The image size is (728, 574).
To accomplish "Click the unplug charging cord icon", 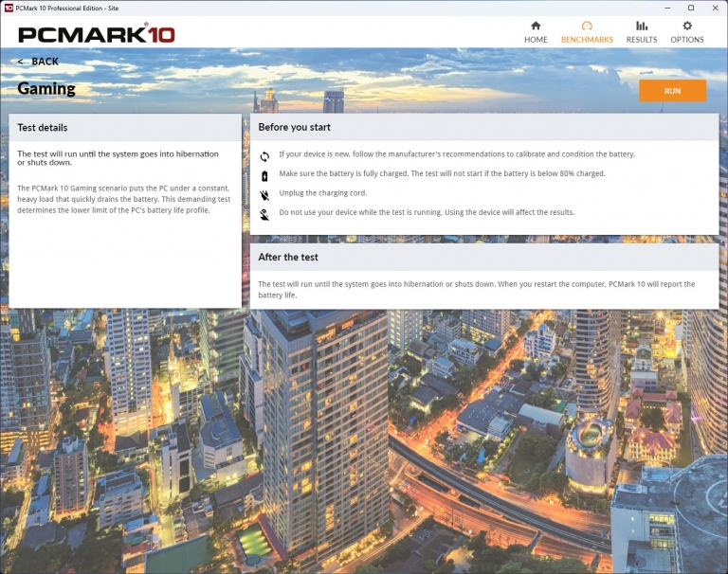I will 264,195.
